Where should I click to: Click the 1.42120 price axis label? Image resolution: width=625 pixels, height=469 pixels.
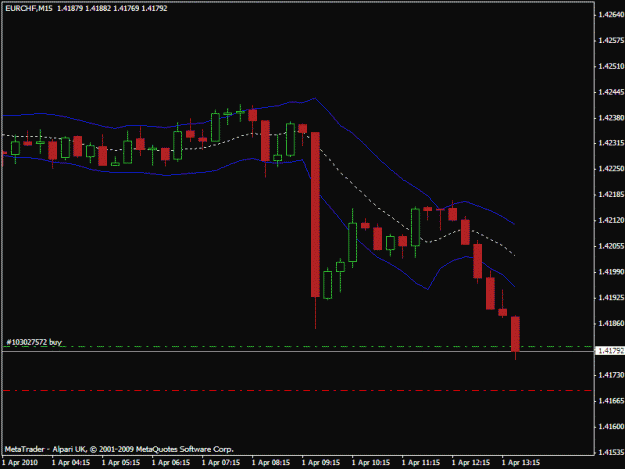[611, 220]
